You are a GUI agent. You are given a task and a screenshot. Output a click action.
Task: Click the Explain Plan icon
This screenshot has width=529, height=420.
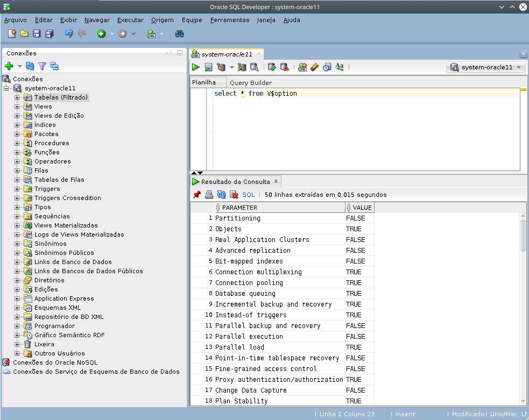[x=221, y=67]
